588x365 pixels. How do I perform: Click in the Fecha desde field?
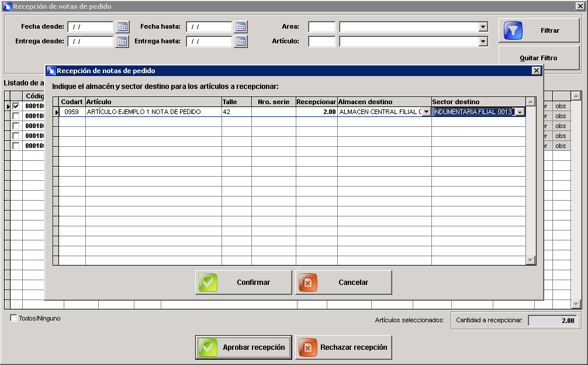coord(91,27)
